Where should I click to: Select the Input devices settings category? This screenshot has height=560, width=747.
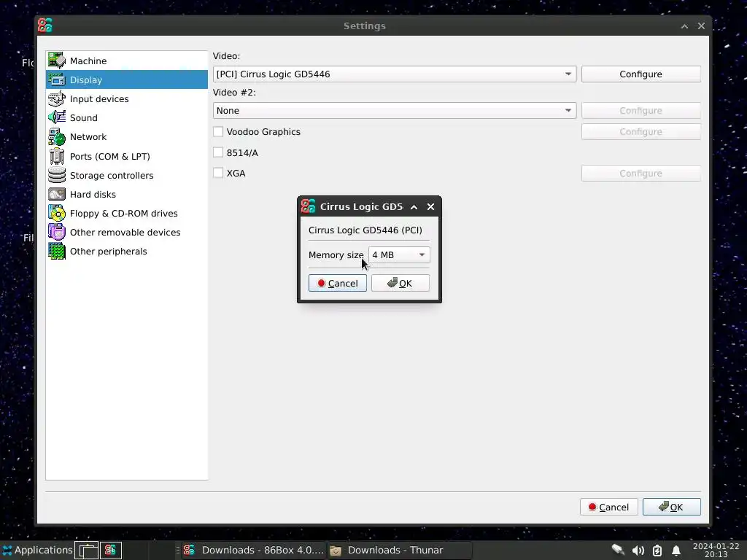[x=127, y=98]
